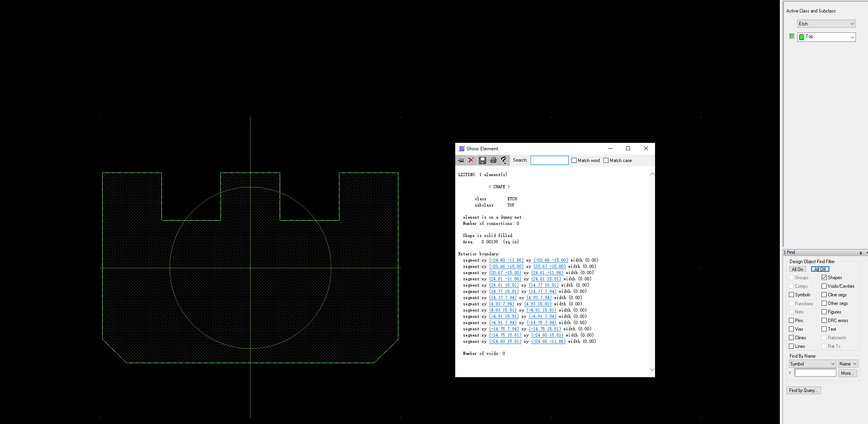Open the Etch active class dropdown
868x424 pixels.
coord(826,24)
